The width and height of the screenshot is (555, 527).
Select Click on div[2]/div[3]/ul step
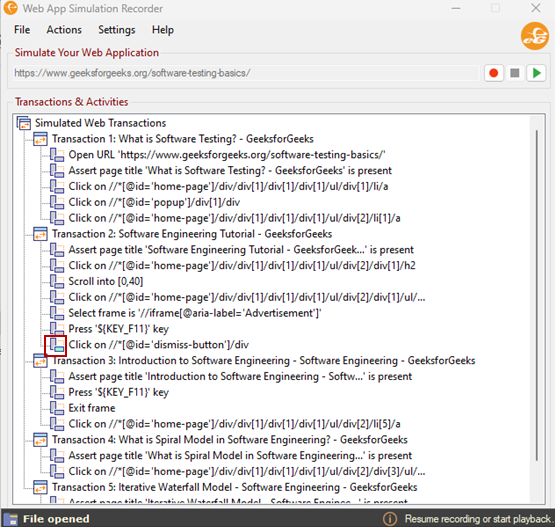click(x=247, y=471)
